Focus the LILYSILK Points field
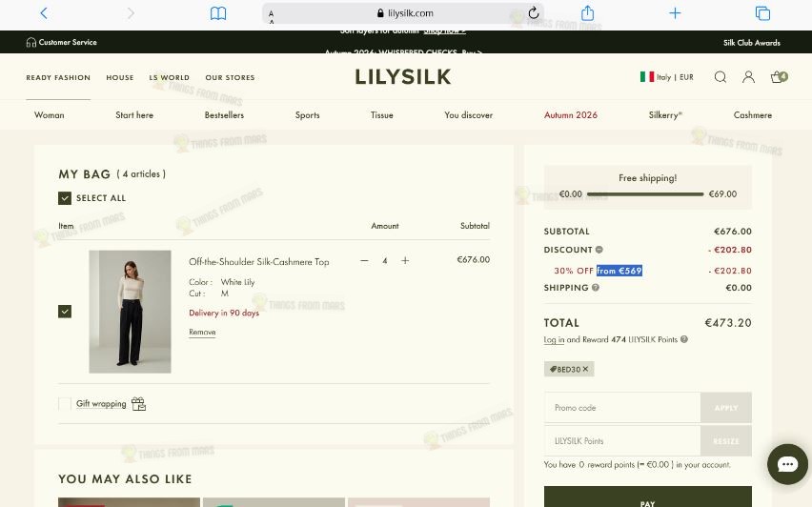 (622, 440)
